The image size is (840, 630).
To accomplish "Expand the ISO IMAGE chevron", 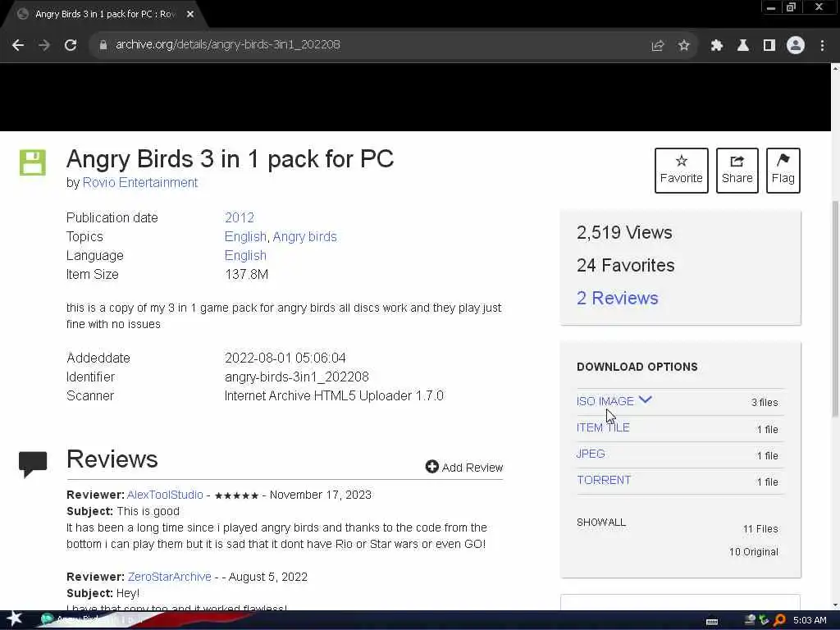I will (645, 400).
